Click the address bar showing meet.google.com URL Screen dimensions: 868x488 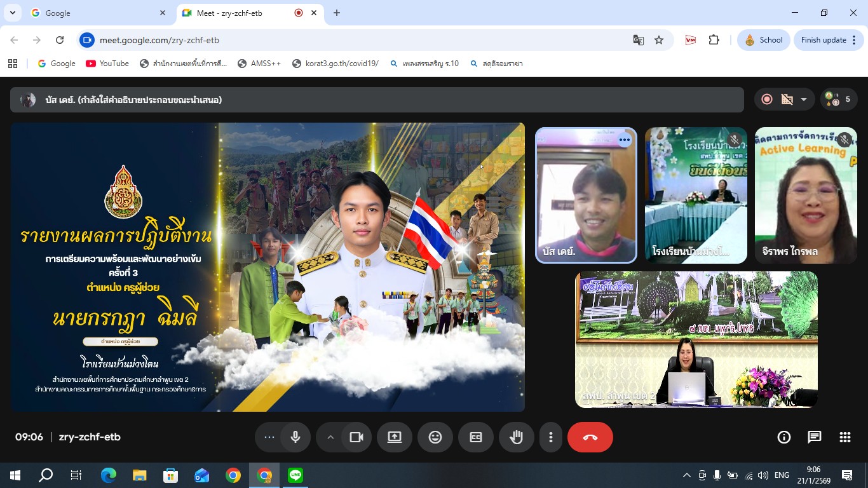[356, 40]
